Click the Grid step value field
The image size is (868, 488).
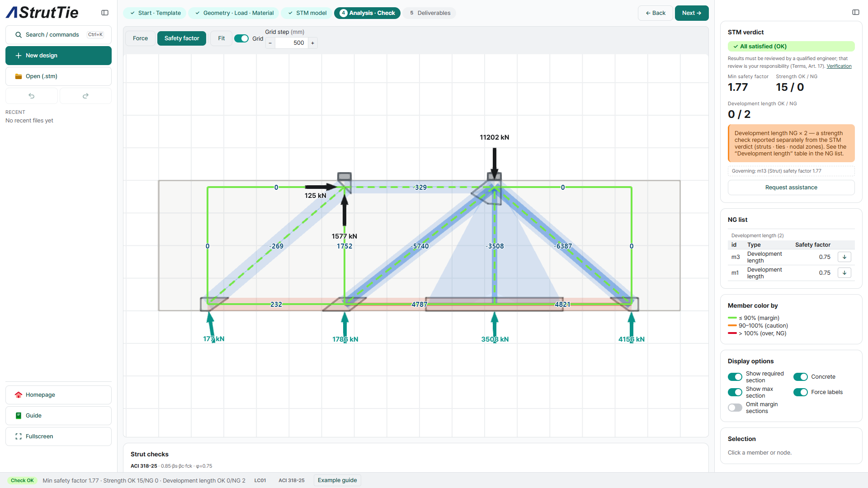(x=292, y=43)
